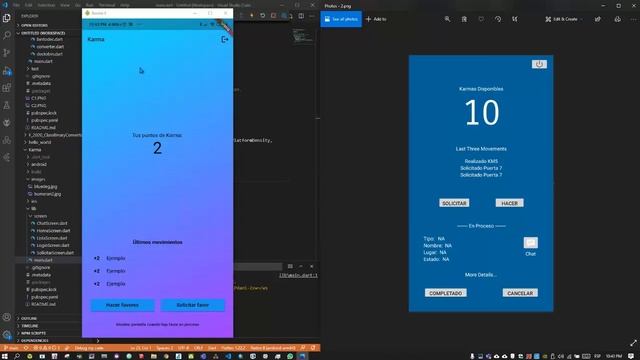Image resolution: width=640 pixels, height=360 pixels.
Task: Click the logout icon in Karma app bar
Action: click(x=224, y=39)
